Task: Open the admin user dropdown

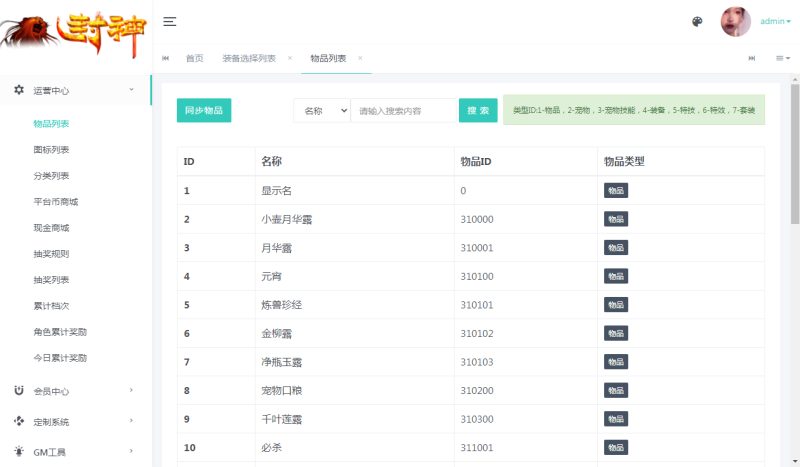Action: point(775,21)
